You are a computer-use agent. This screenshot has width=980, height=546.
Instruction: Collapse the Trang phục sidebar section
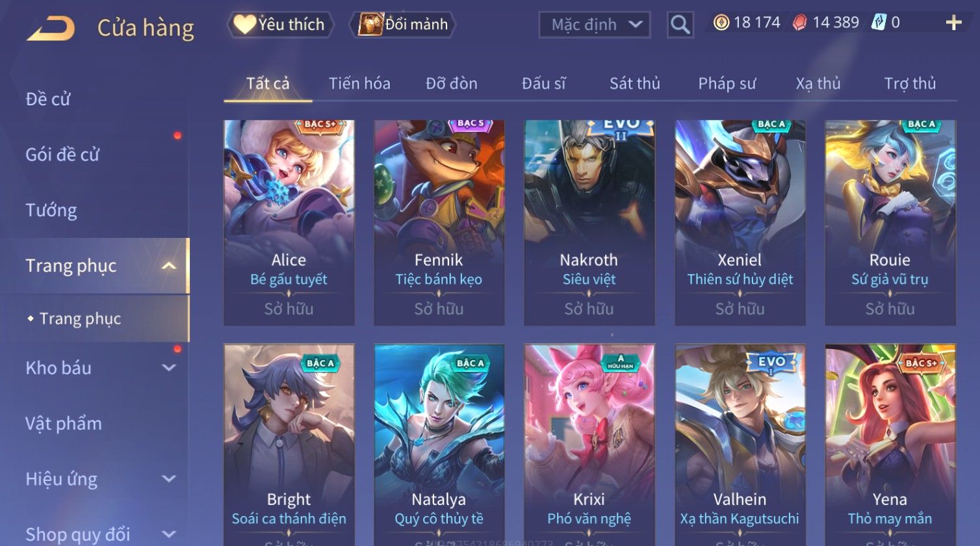click(x=169, y=266)
